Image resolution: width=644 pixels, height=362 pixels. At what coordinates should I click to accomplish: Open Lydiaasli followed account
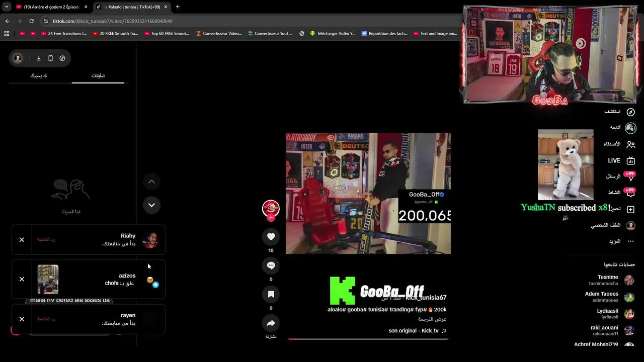[615, 314]
